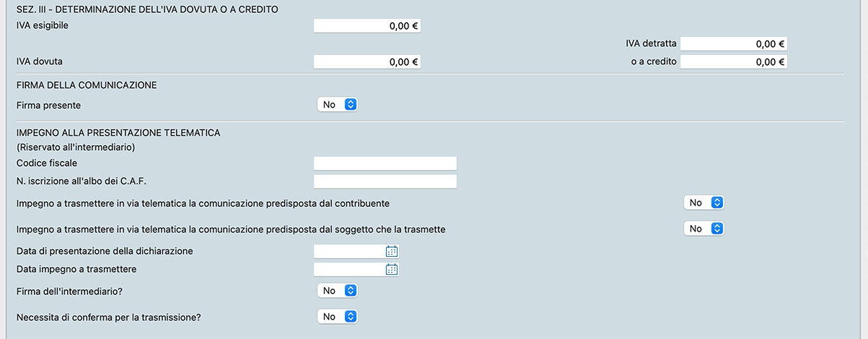
Task: Expand dropdown for comunicazione predisposta dal soggetto
Action: coord(704,229)
